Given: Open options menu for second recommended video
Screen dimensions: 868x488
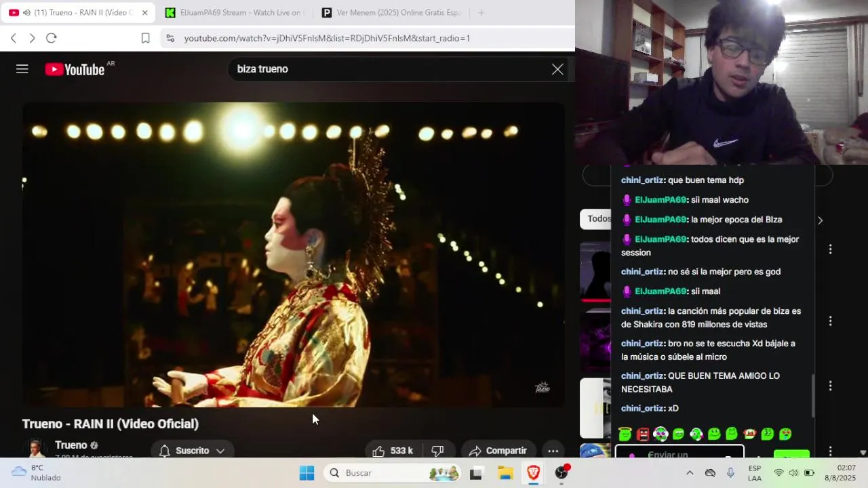Looking at the screenshot, I should pyautogui.click(x=830, y=321).
